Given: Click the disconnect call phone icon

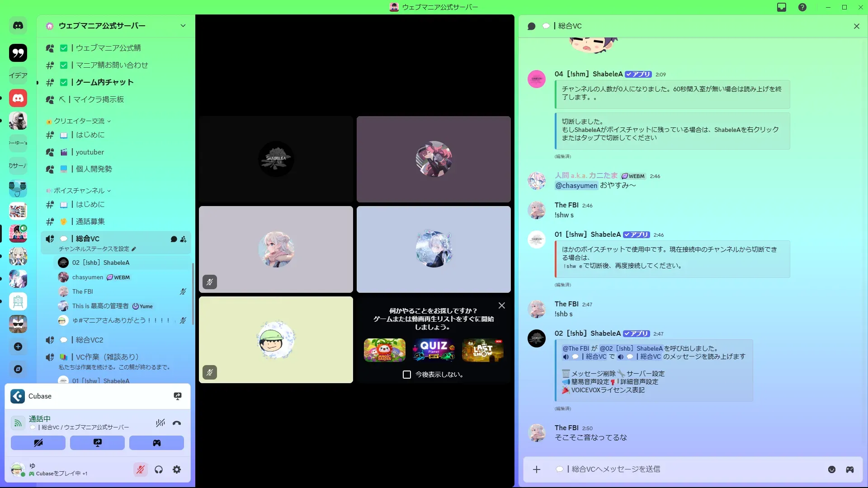Looking at the screenshot, I should [x=177, y=423].
